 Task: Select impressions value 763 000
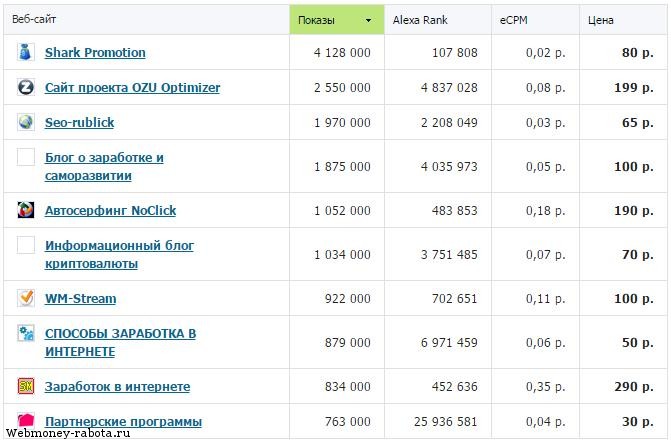pos(347,422)
